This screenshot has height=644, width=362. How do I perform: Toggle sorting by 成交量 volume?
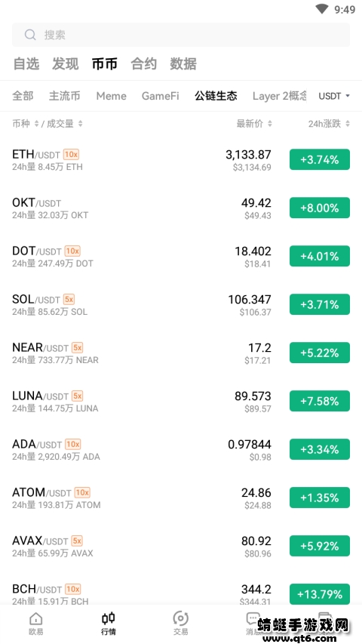[x=65, y=124]
